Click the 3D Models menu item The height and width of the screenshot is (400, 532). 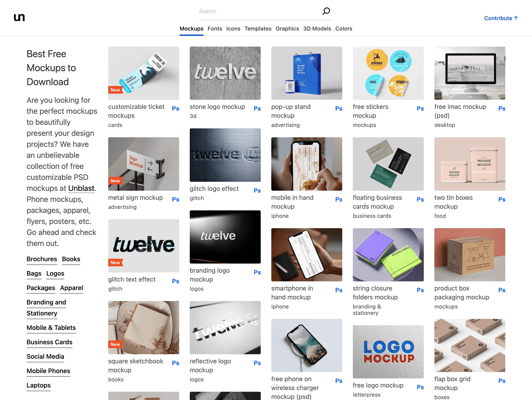[317, 28]
